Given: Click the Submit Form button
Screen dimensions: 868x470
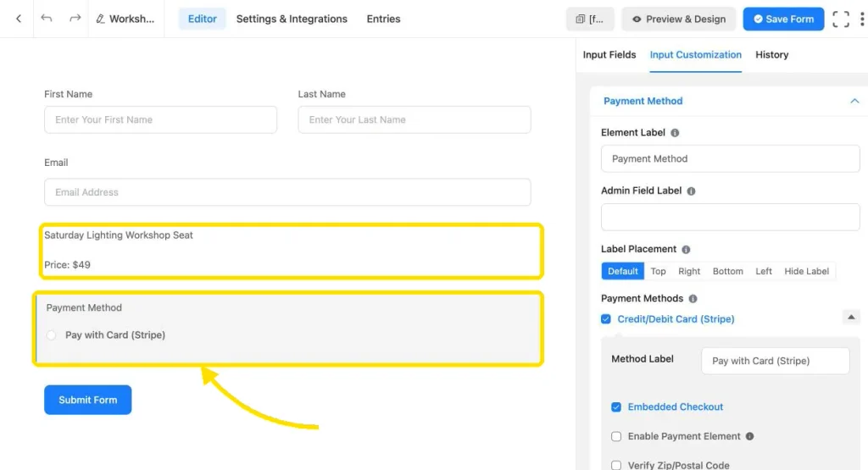Looking at the screenshot, I should [x=88, y=400].
